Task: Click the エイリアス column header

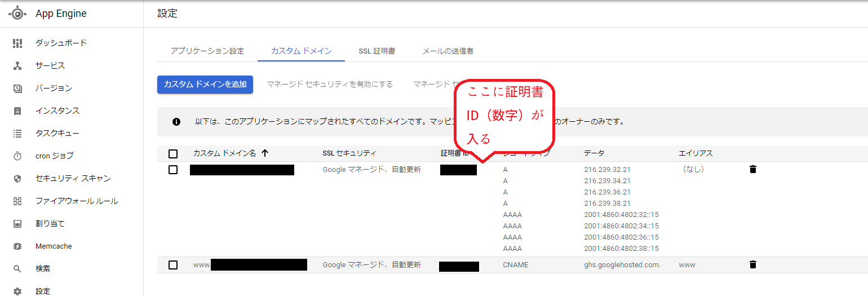Action: [x=696, y=153]
